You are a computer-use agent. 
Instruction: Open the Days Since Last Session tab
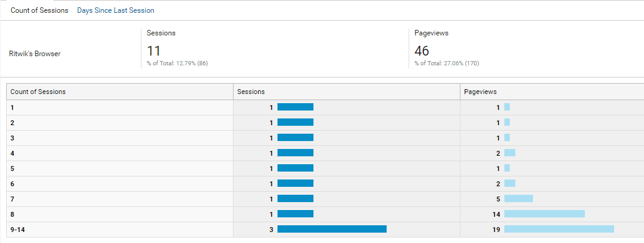pyautogui.click(x=116, y=10)
